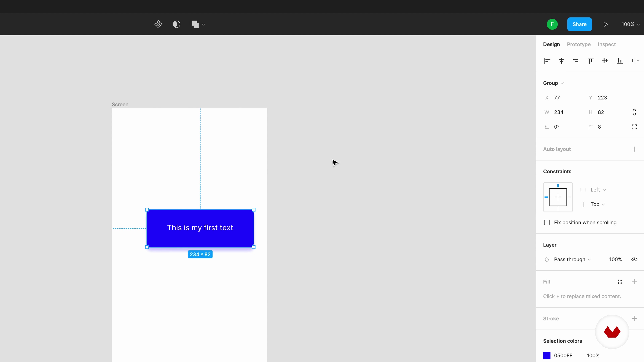Open distribute spacing dropdown
Image resolution: width=644 pixels, height=362 pixels.
pos(634,61)
